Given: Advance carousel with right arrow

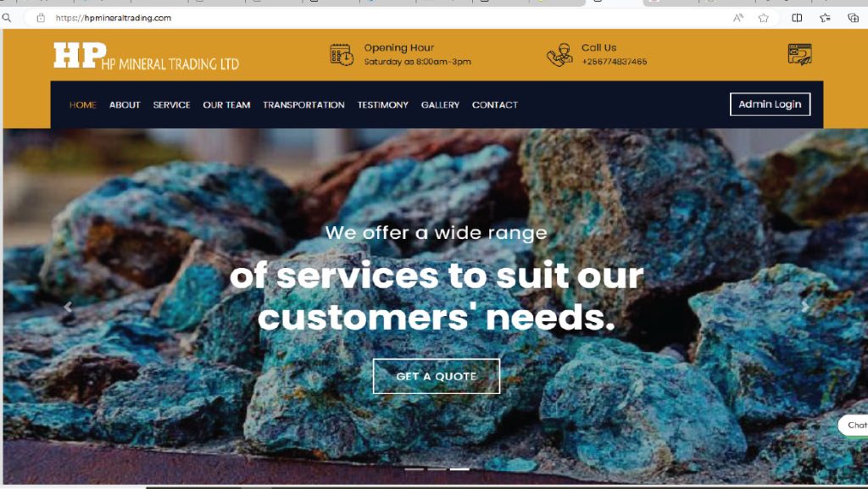Looking at the screenshot, I should (x=805, y=307).
